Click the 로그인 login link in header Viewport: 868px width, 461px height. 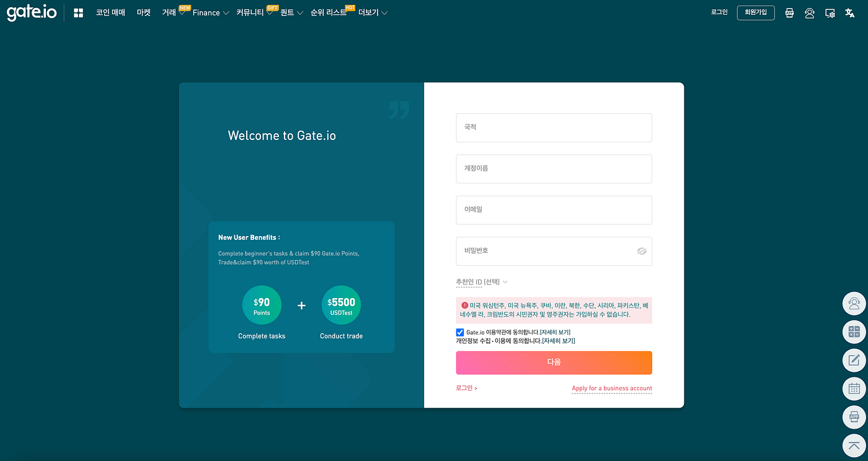[719, 12]
